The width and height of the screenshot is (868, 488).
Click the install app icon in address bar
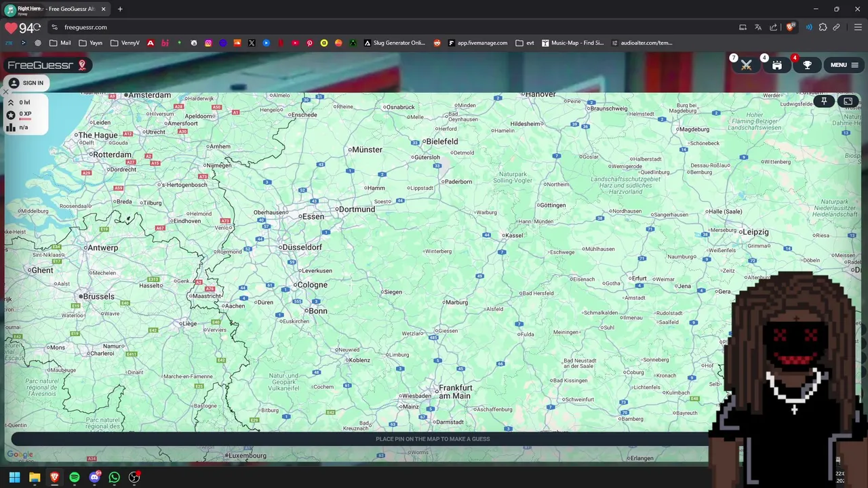pyautogui.click(x=743, y=27)
